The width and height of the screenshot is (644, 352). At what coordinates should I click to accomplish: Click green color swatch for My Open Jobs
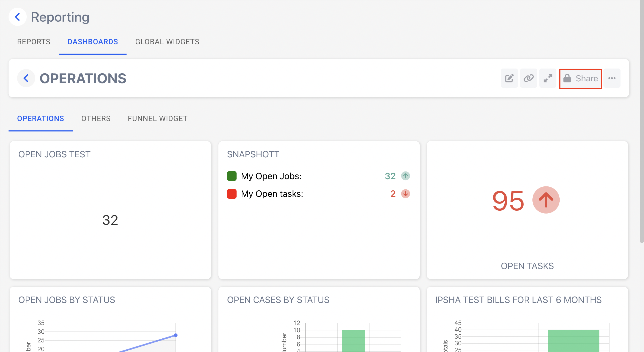(232, 176)
